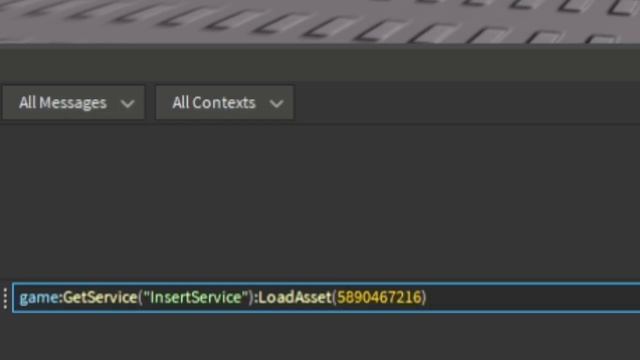Viewport: 640px width, 360px height.
Task: Open the All Contexts filter dropdown
Action: (225, 103)
